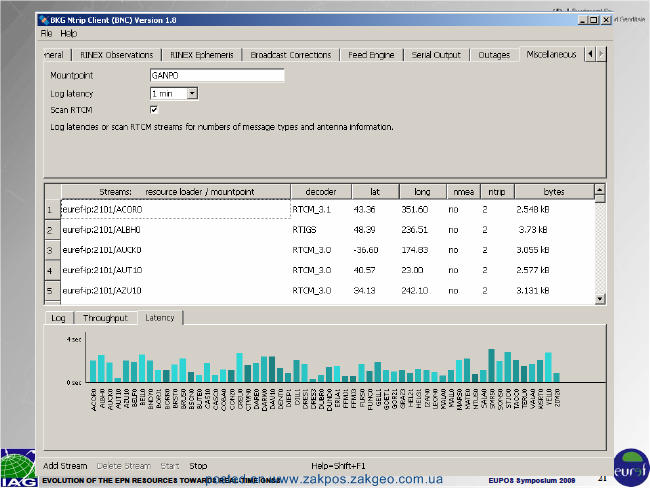Screen dimensions: 650x488
Task: Click the streams table scroll up arrow
Action: pos(599,190)
